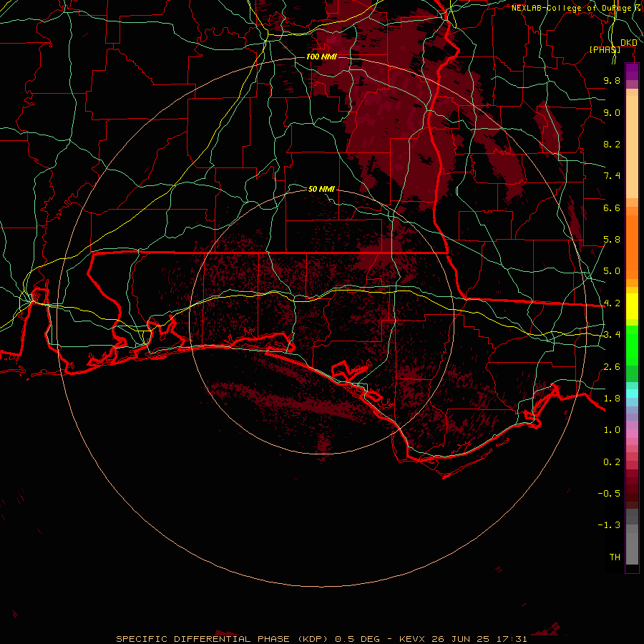Pick the cyan swatch beside 1.8
644x644 pixels.
coord(632,394)
